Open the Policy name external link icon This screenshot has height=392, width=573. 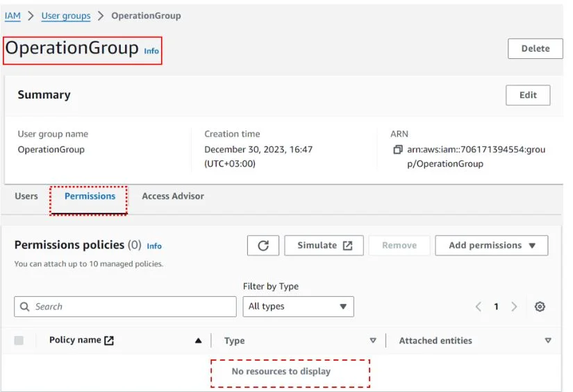click(109, 340)
